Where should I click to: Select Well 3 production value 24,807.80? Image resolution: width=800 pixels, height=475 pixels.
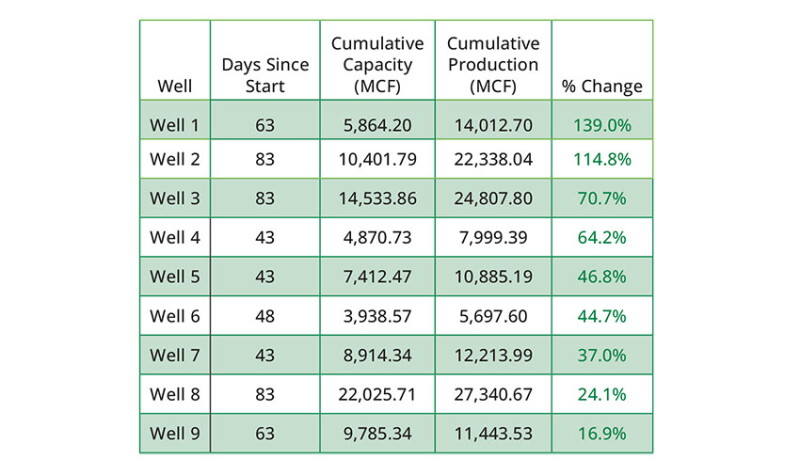[493, 198]
